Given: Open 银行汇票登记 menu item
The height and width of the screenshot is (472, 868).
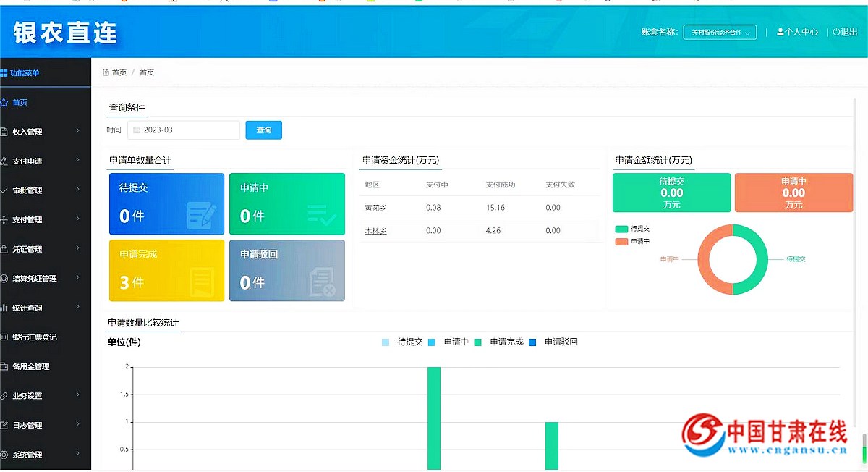Looking at the screenshot, I should pos(34,337).
